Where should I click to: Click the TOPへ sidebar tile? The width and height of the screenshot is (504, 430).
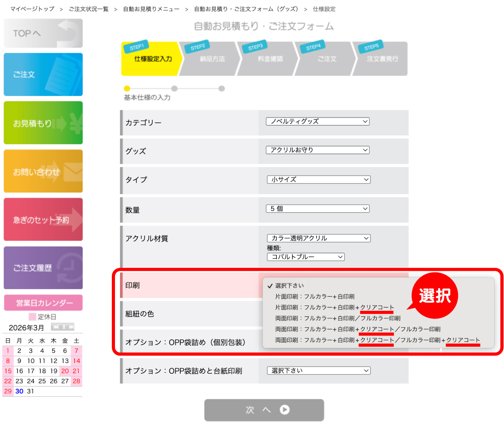tap(43, 33)
